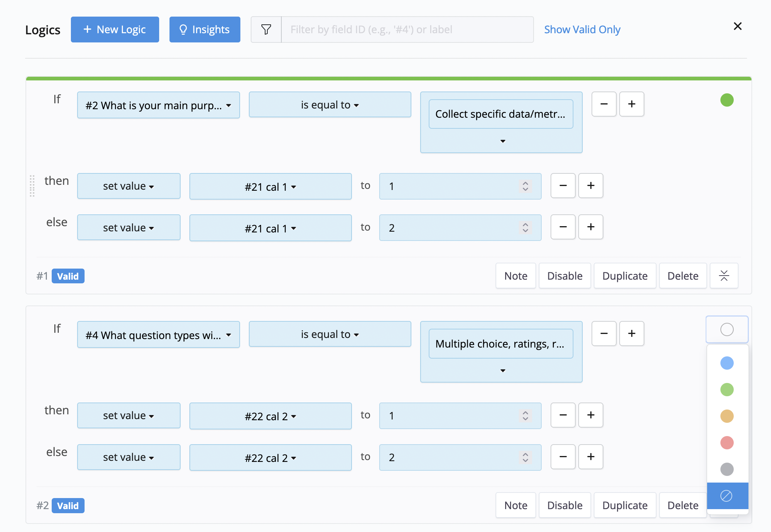Focus the filter by field ID input
This screenshot has height=532, width=771.
(407, 30)
